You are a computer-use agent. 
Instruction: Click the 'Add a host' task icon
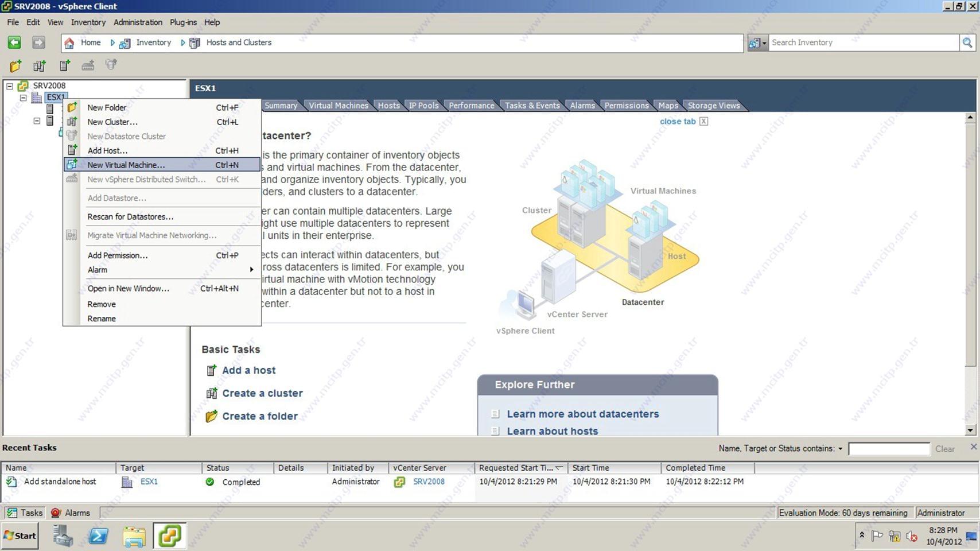[212, 370]
